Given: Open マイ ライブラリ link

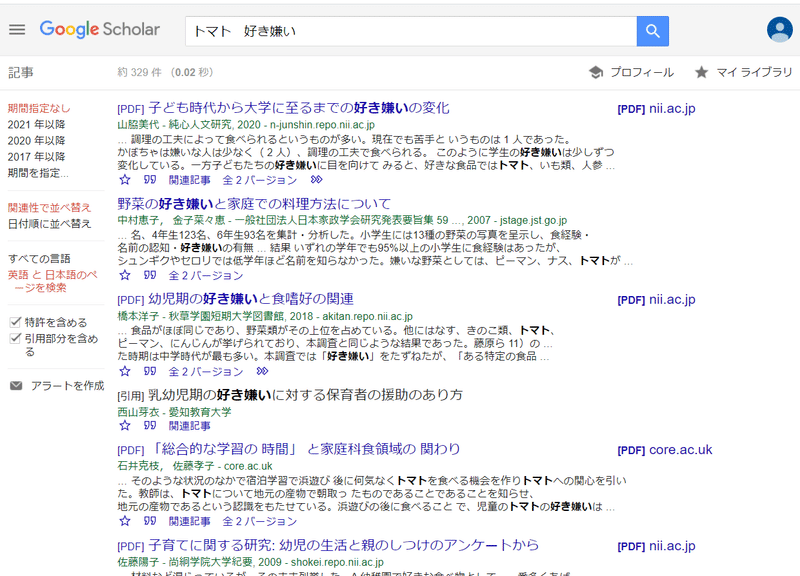Looking at the screenshot, I should click(x=754, y=72).
